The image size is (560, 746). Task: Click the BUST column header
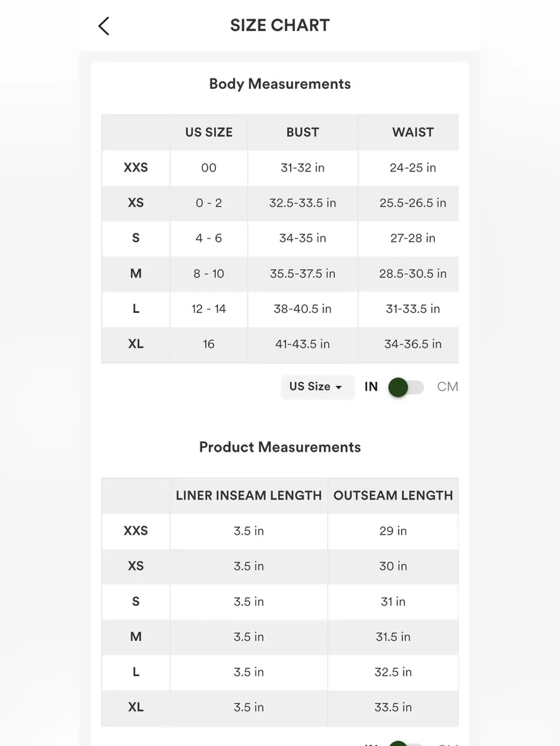coord(302,133)
